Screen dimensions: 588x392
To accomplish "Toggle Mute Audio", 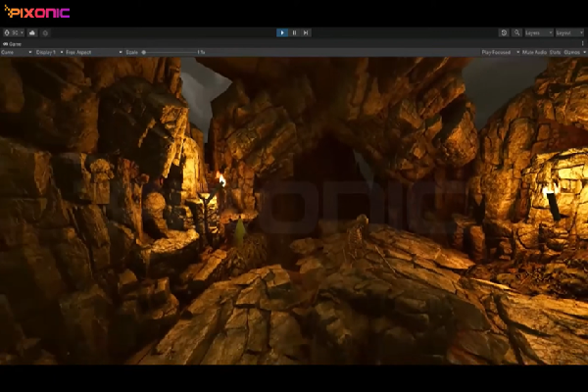I will (x=534, y=52).
